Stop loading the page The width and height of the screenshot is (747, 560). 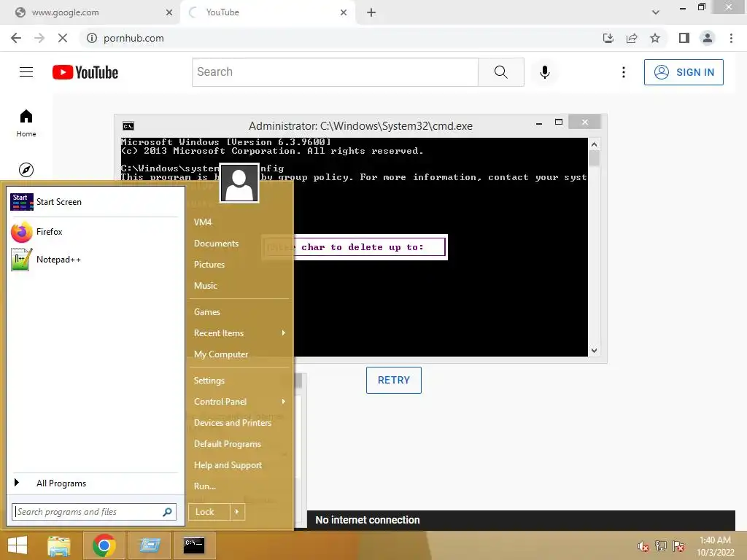point(63,38)
